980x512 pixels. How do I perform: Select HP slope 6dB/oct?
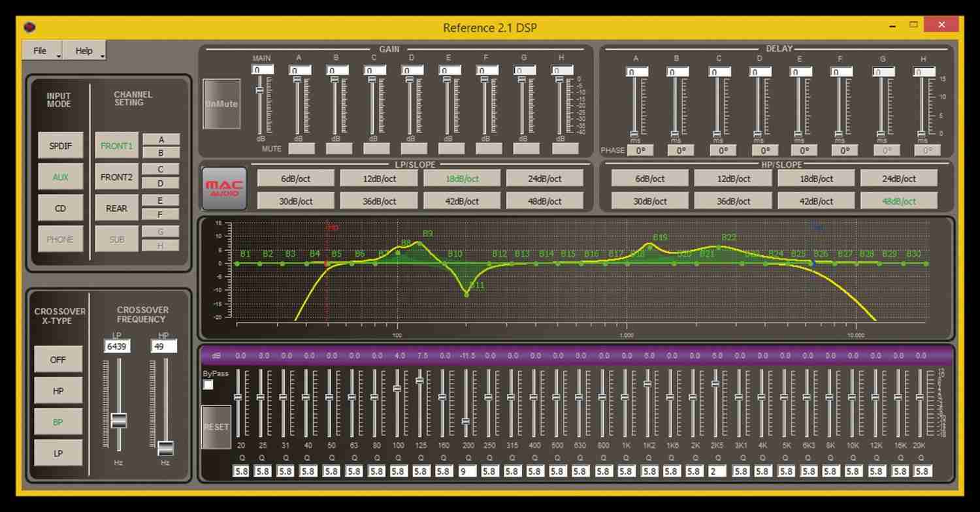pyautogui.click(x=649, y=178)
